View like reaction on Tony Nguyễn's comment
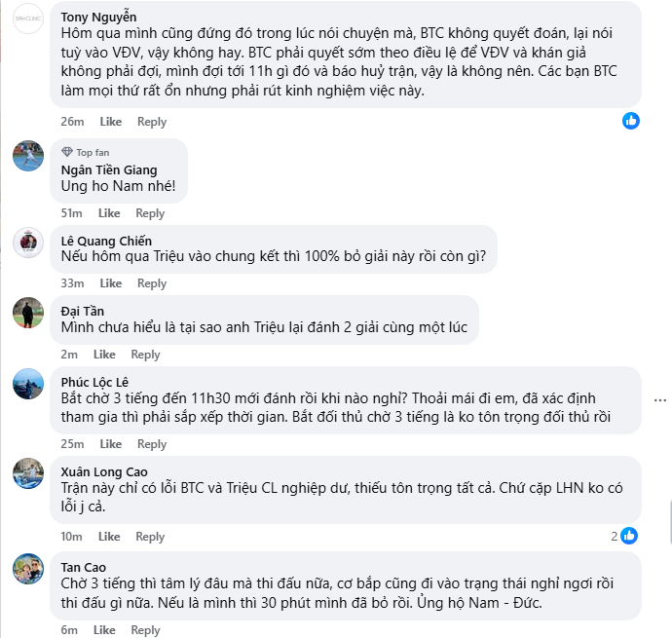 point(631,121)
